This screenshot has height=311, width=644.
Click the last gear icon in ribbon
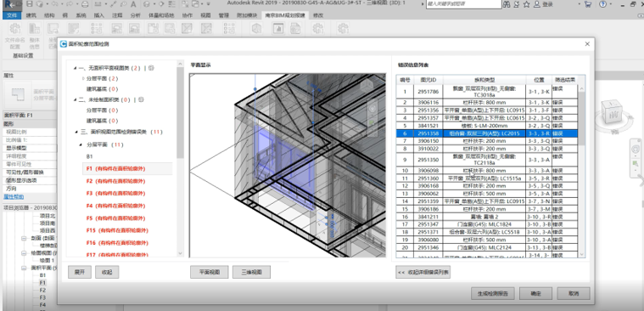pyautogui.click(x=343, y=28)
